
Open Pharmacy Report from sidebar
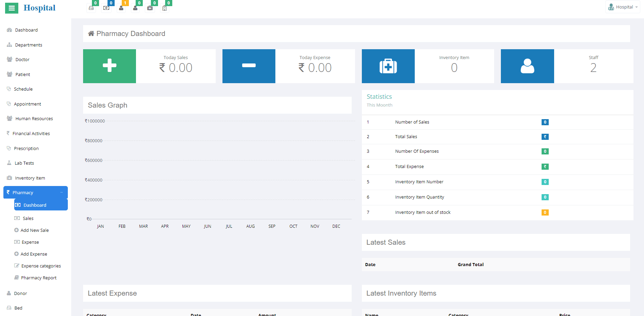click(39, 278)
